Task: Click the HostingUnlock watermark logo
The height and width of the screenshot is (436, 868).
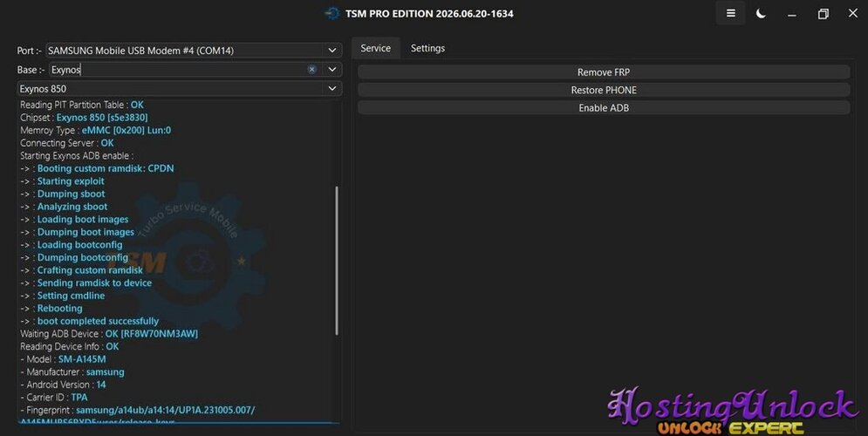Action: [x=734, y=411]
